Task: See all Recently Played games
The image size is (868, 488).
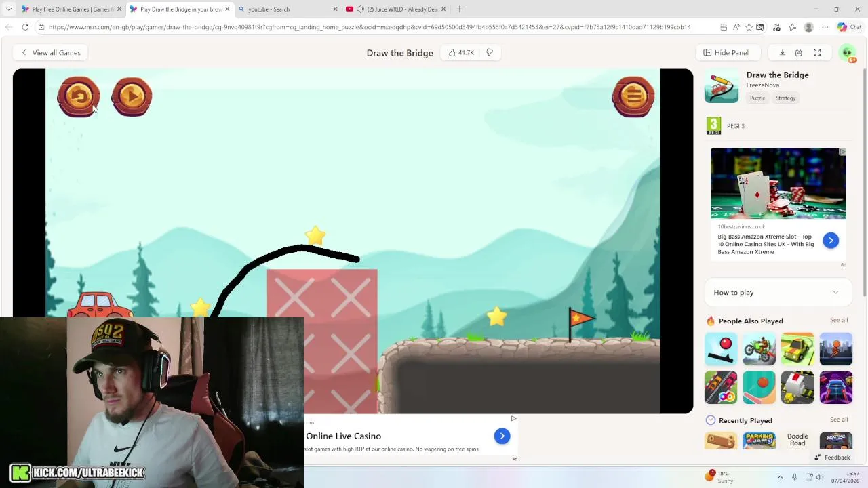Action: (x=839, y=420)
